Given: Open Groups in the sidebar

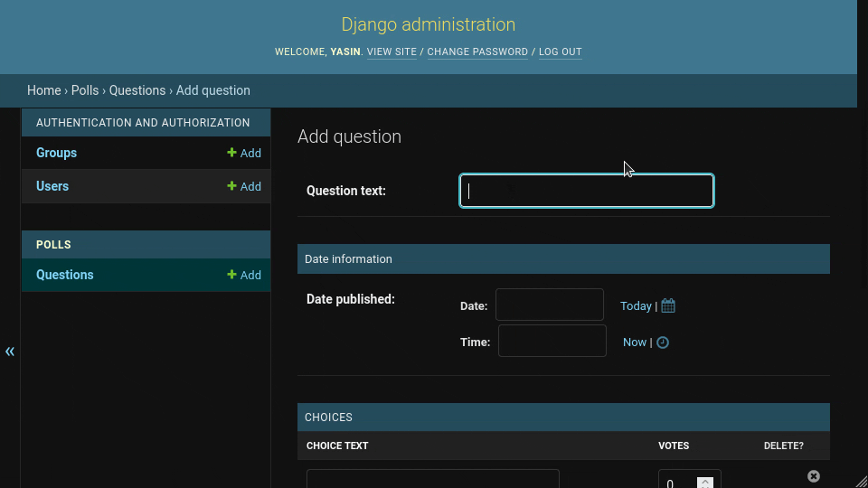Looking at the screenshot, I should pyautogui.click(x=56, y=153).
